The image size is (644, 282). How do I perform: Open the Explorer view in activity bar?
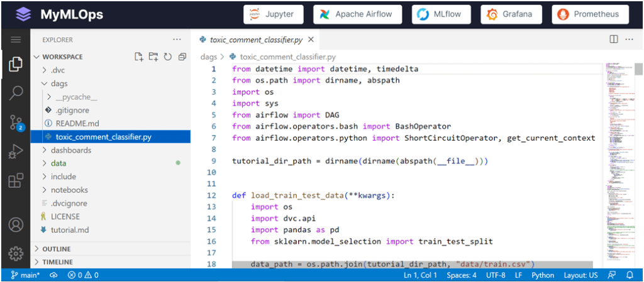[x=16, y=63]
